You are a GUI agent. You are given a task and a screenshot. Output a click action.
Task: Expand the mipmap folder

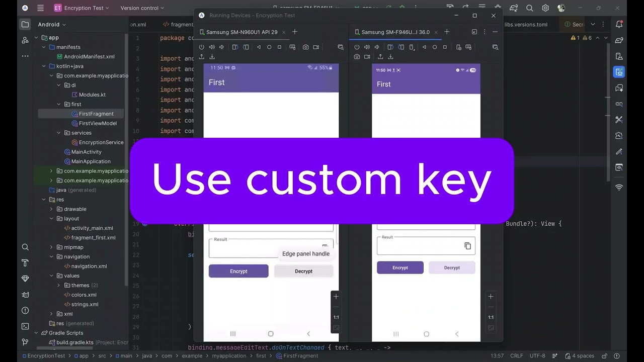[51, 247]
